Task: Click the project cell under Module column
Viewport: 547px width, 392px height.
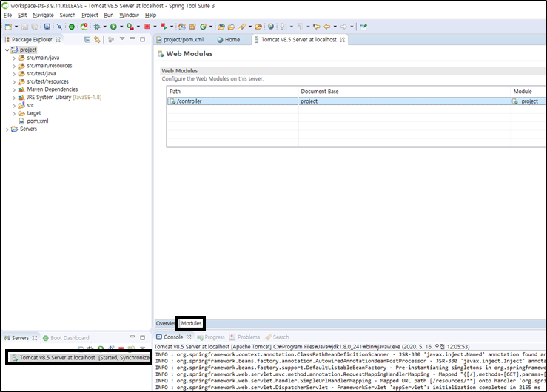Action: click(528, 101)
